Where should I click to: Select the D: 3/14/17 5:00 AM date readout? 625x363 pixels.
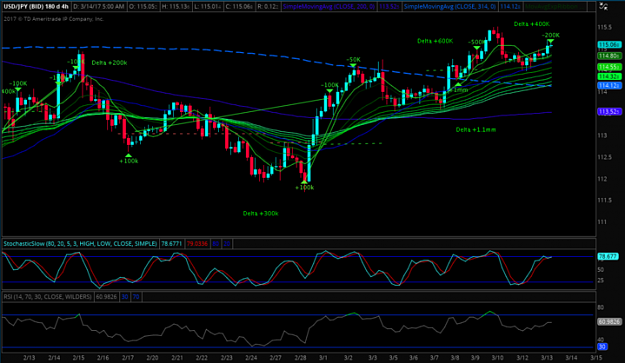[99, 6]
